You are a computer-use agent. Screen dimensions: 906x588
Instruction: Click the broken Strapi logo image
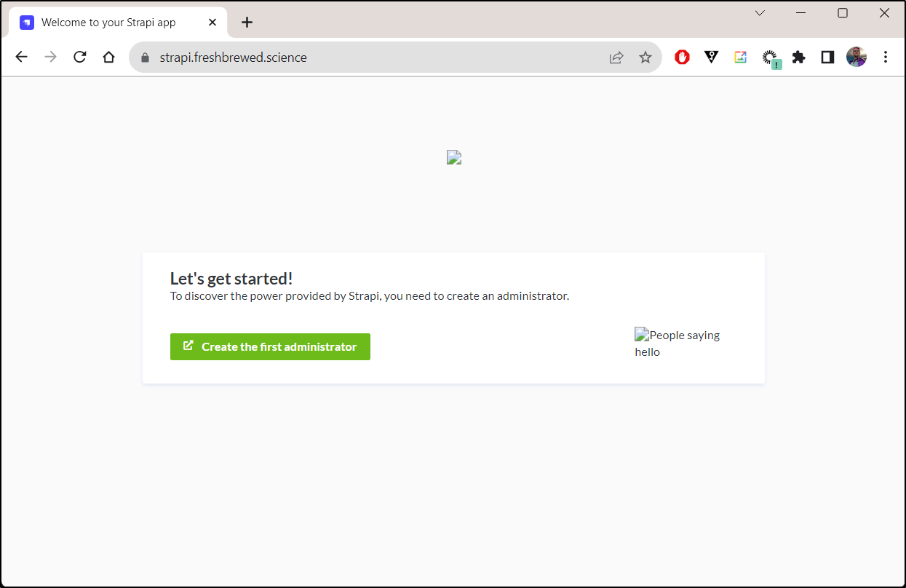[x=454, y=157]
